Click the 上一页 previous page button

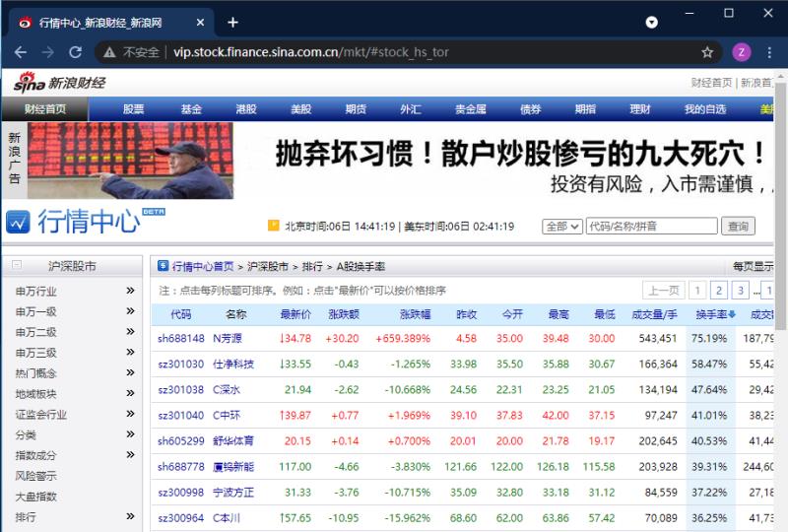tap(663, 290)
